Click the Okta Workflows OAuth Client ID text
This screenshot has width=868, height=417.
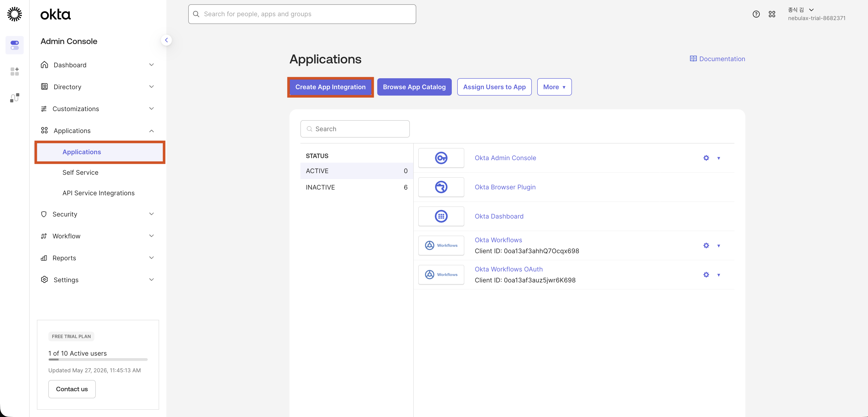click(x=525, y=280)
